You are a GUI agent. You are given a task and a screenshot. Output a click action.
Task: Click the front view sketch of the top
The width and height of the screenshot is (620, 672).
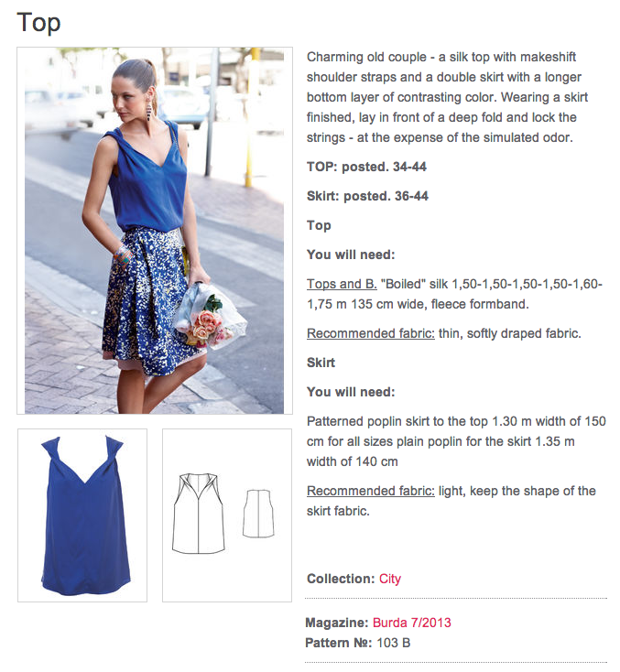[x=198, y=514]
